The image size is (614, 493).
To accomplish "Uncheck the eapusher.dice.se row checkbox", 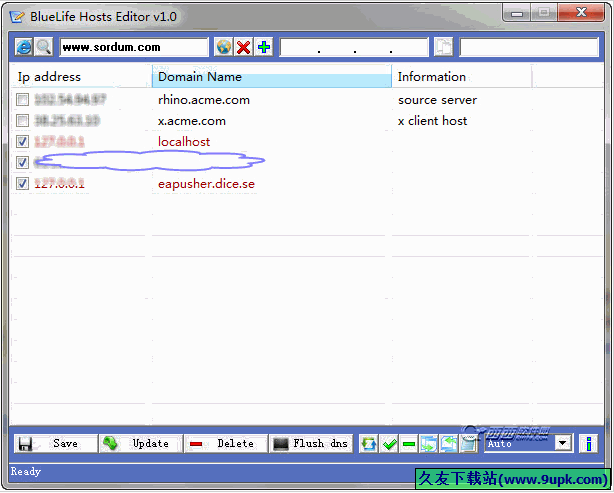I will coord(22,183).
